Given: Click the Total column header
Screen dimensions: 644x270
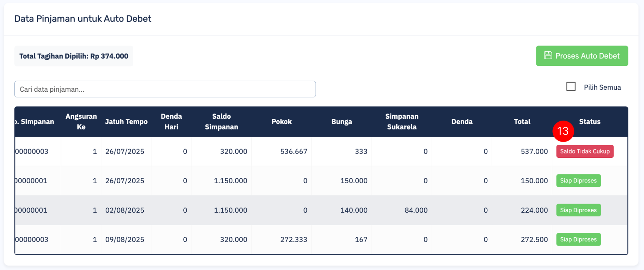Looking at the screenshot, I should click(522, 122).
